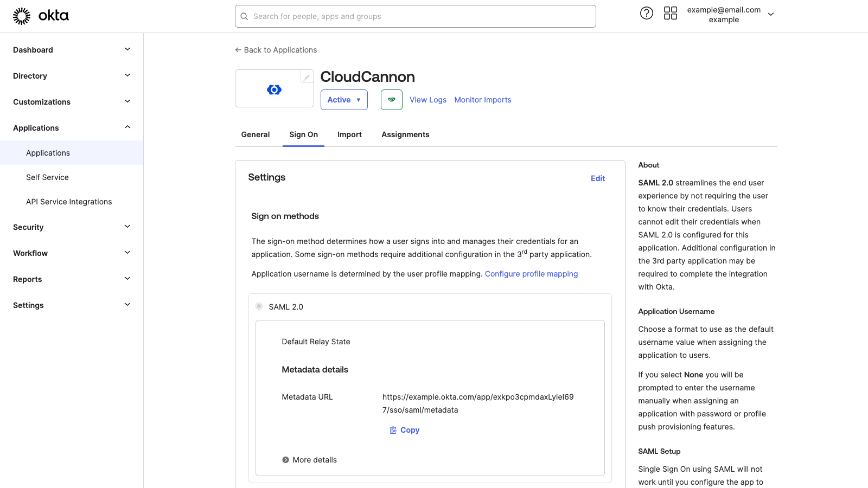Click the app launcher grid icon

pos(671,12)
